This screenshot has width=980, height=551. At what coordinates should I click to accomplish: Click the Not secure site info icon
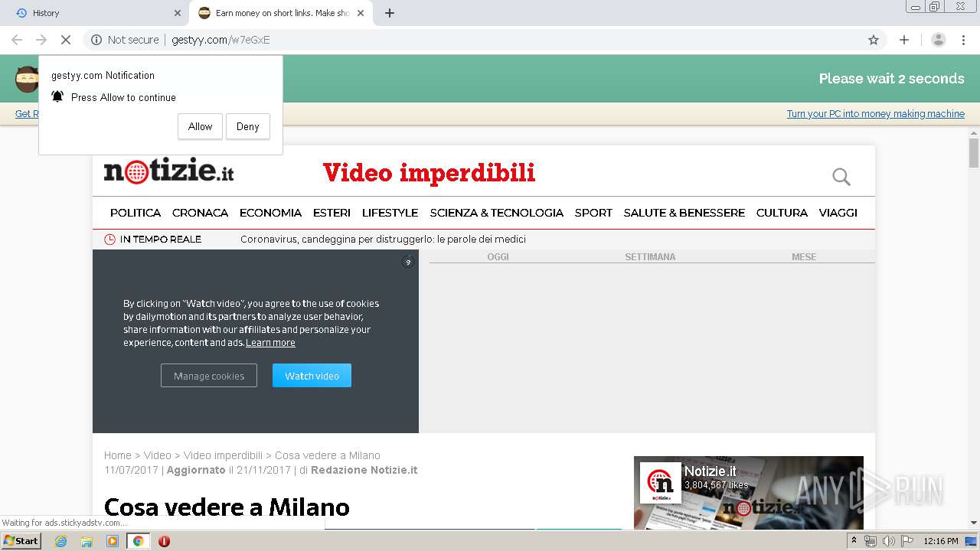point(96,40)
